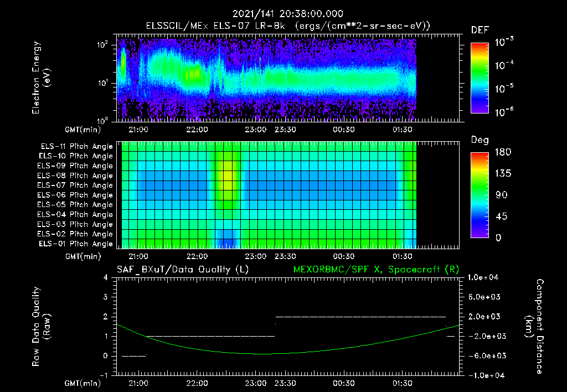
Task: Click the 45 value on Deg scale
Action: 501,216
